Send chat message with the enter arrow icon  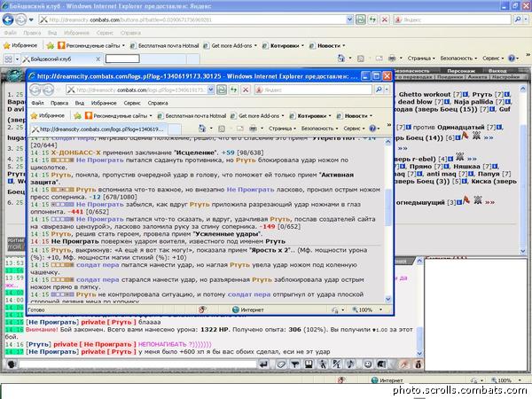263,364
